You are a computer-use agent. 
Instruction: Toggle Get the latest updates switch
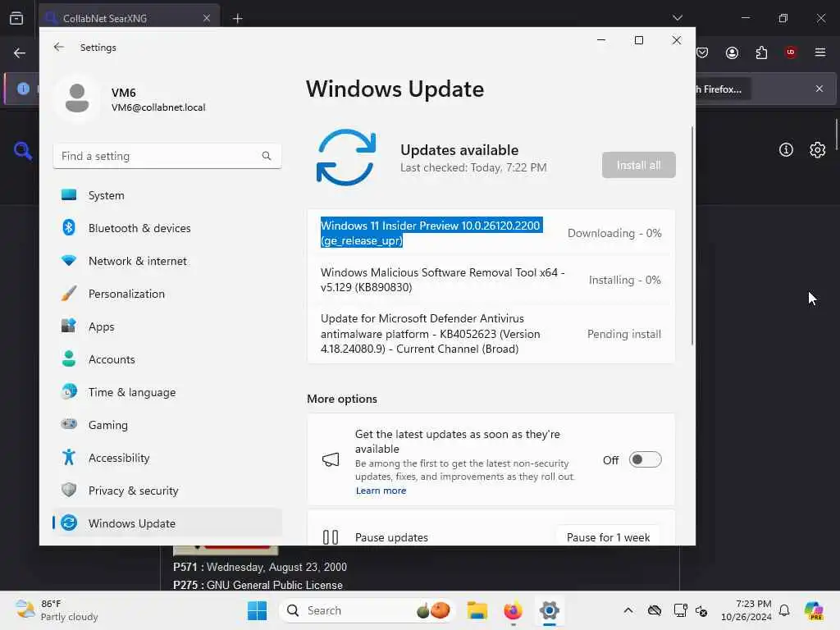[x=645, y=459]
